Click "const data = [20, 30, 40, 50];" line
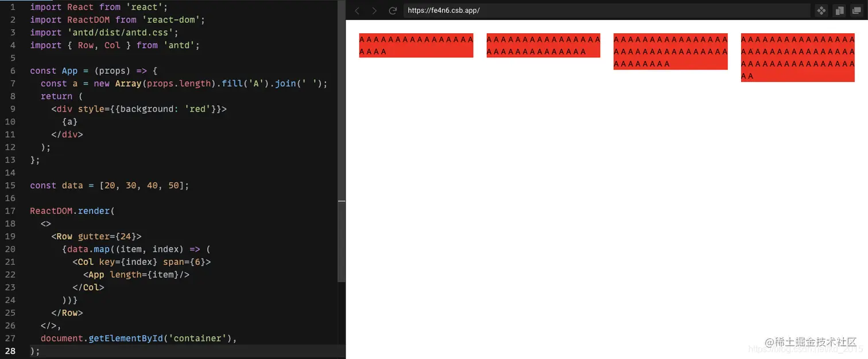Image resolution: width=868 pixels, height=359 pixels. 110,185
